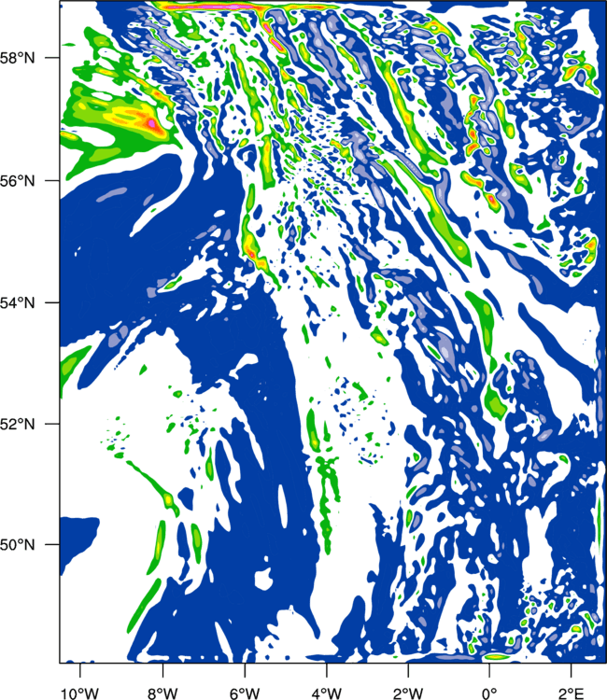Click the 2°W longitude label
This screenshot has height=700, width=607.
point(408,693)
